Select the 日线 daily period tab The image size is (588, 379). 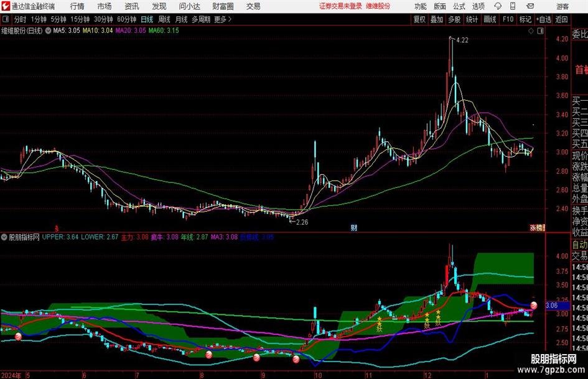[147, 19]
